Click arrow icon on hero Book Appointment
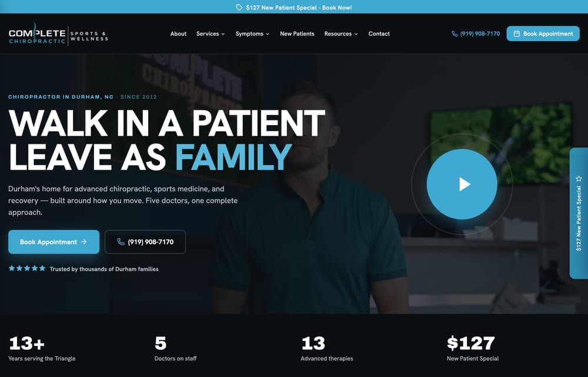Image resolution: width=588 pixels, height=377 pixels. click(84, 242)
